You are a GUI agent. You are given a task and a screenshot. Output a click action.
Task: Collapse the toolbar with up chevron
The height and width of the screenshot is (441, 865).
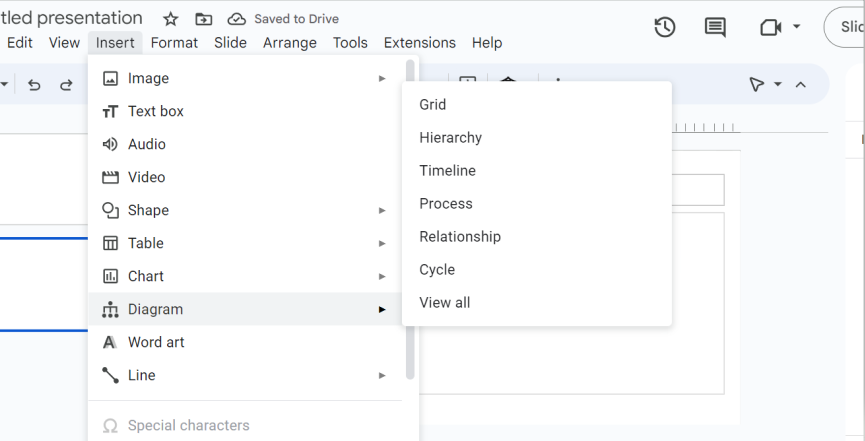800,85
